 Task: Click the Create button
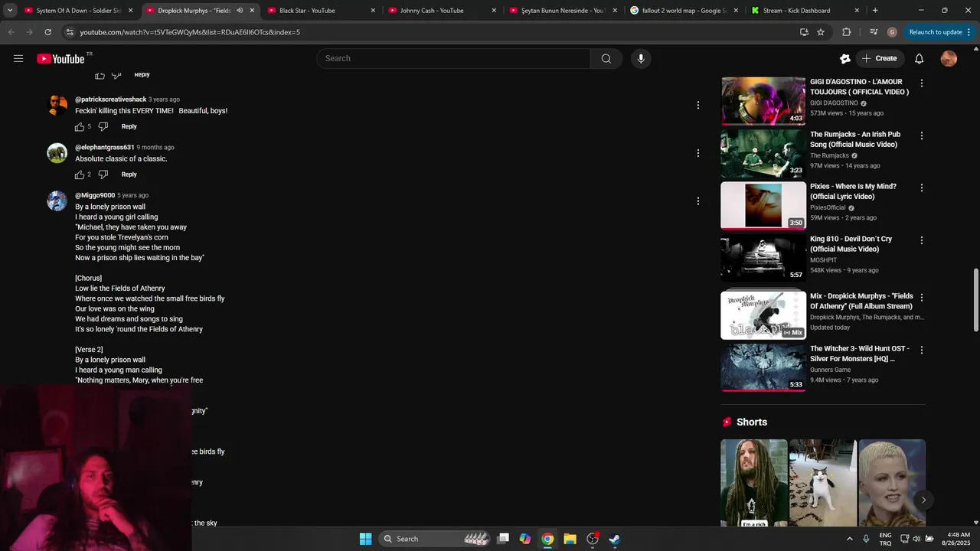pos(880,58)
